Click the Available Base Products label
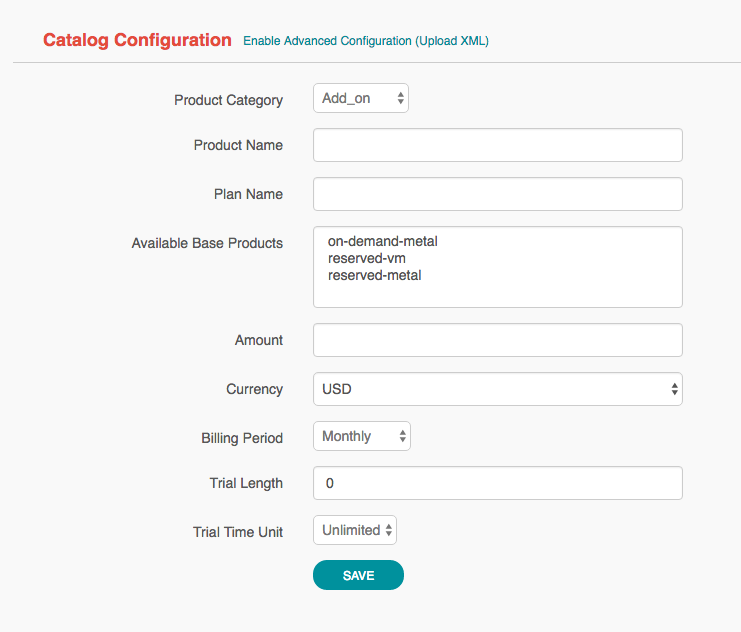 (207, 243)
